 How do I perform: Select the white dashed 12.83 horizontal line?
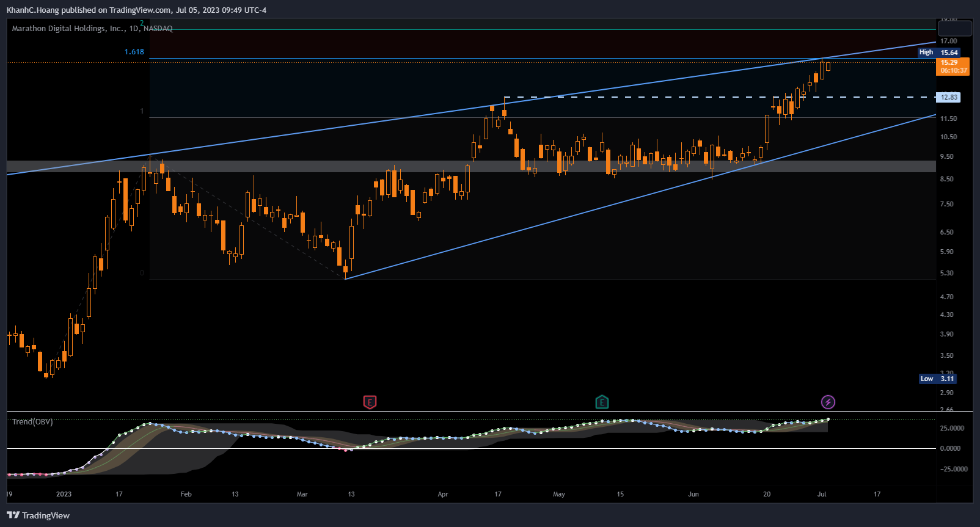(720, 97)
